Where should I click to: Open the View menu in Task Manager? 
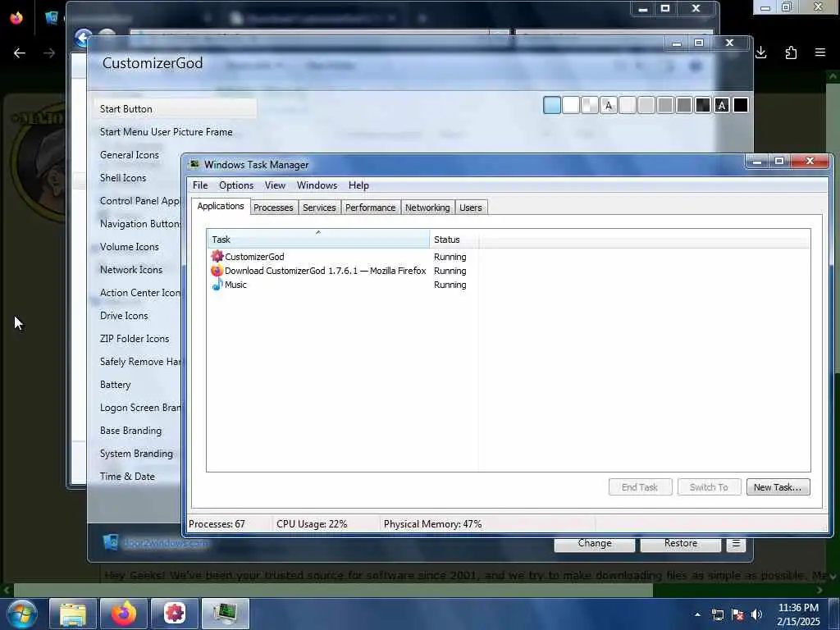275,185
